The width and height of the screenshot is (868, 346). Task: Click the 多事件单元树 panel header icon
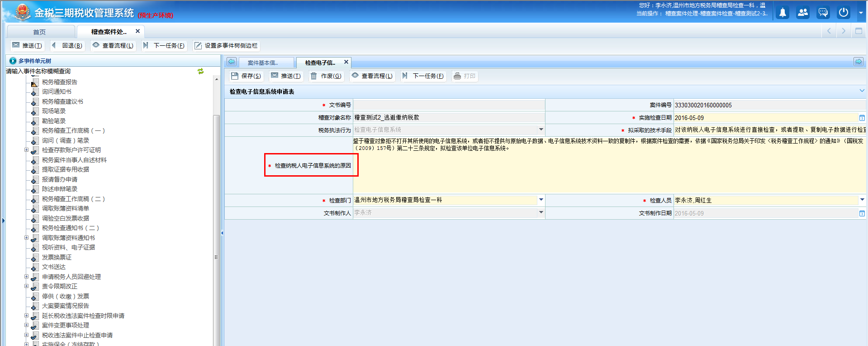[x=13, y=61]
